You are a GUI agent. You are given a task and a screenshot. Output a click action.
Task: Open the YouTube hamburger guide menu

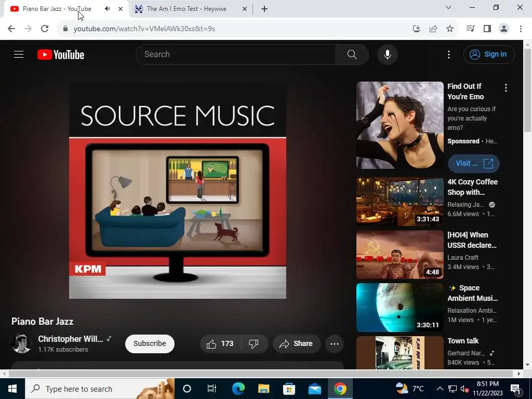[19, 54]
